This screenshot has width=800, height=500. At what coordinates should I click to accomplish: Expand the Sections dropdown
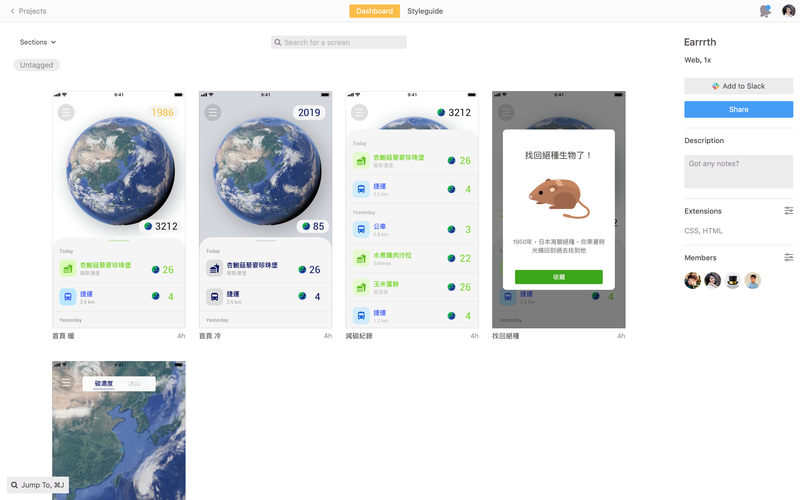tap(38, 42)
